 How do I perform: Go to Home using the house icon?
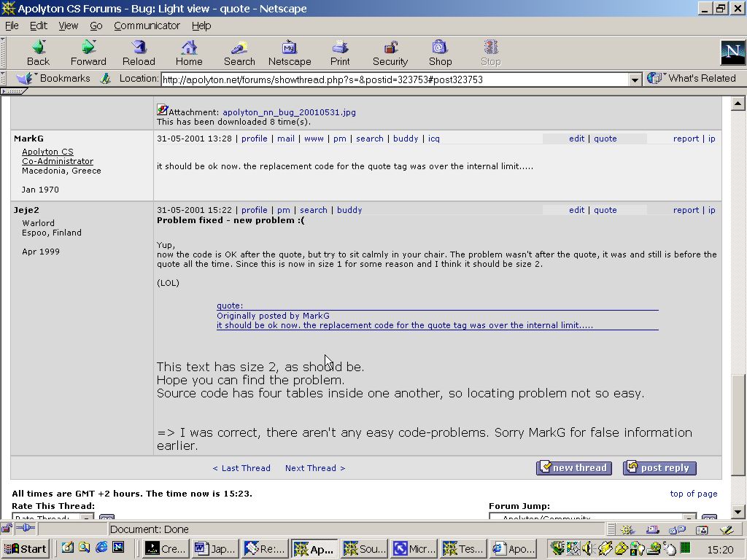pyautogui.click(x=189, y=48)
